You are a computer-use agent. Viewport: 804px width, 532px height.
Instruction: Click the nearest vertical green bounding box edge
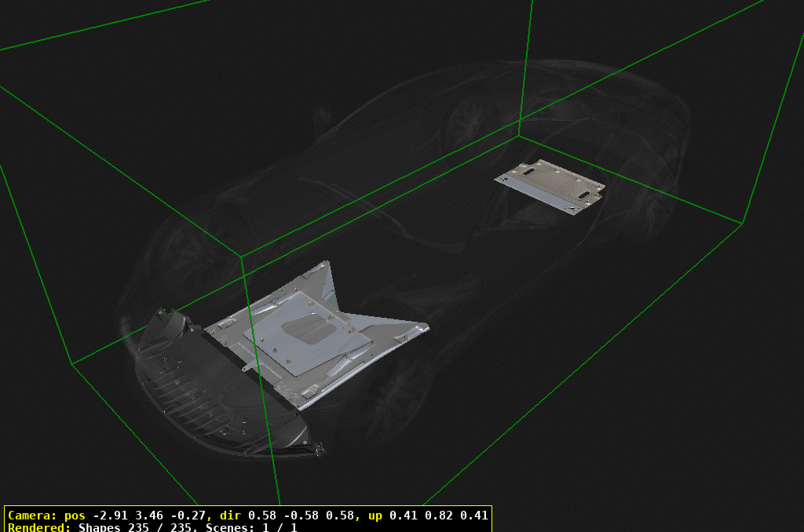click(259, 377)
